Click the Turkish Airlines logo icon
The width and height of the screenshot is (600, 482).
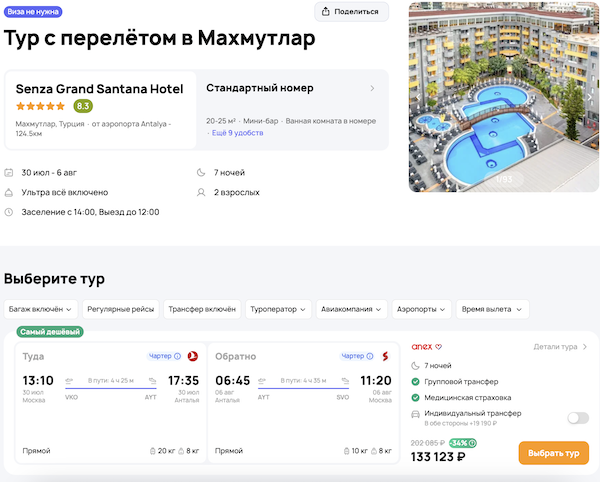[x=192, y=356]
